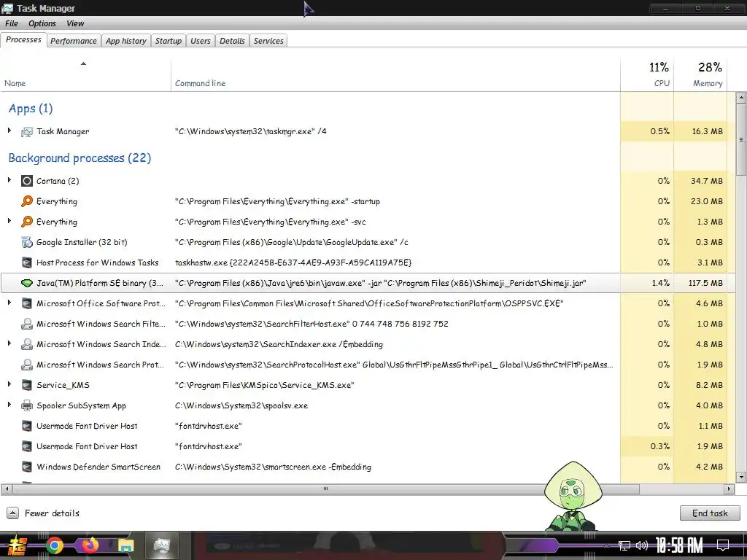This screenshot has height=560, width=747.
Task: Click the Everything -startup row icon
Action: tap(27, 201)
